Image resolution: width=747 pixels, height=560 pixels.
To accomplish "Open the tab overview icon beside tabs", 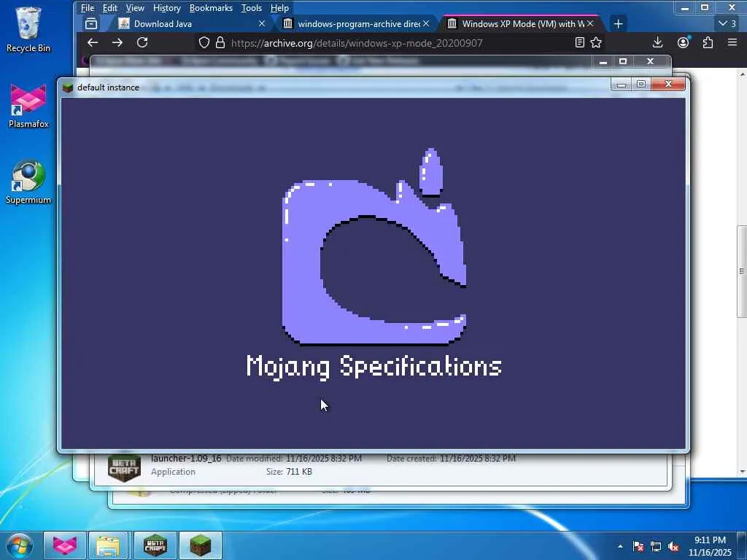I will 91,24.
